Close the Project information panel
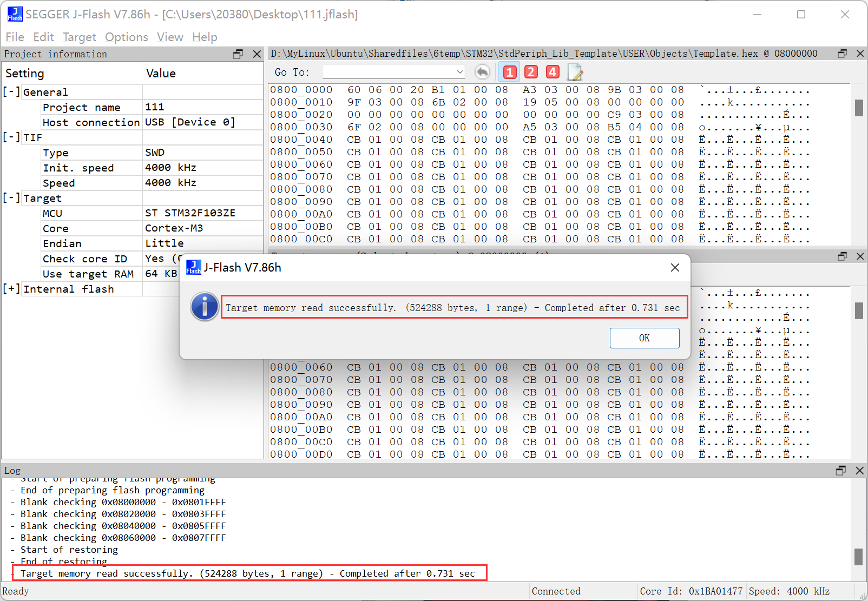This screenshot has width=868, height=601. [x=257, y=54]
